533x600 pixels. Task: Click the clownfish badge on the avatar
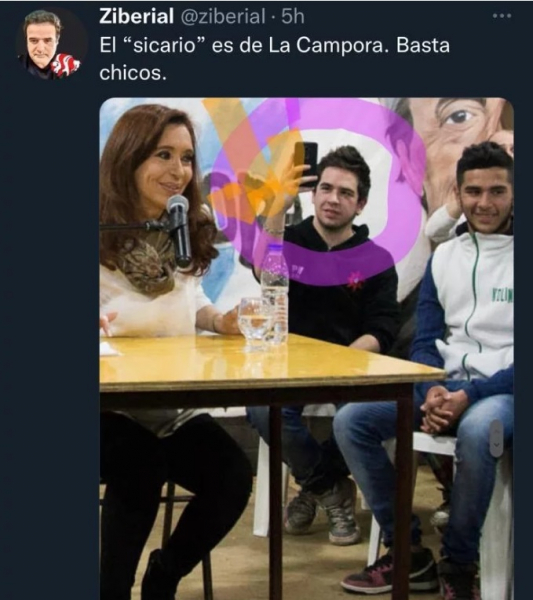65,64
